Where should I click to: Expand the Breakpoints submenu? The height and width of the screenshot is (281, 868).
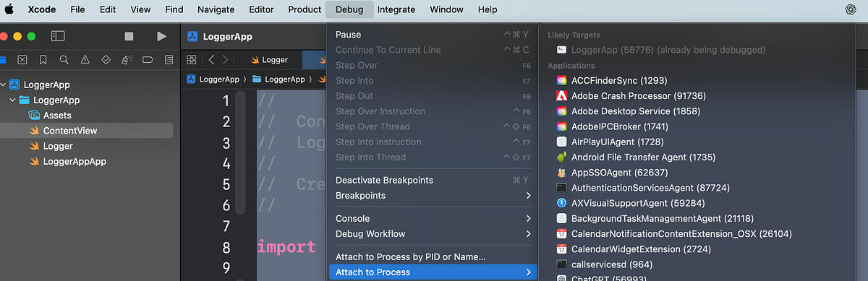tap(433, 196)
